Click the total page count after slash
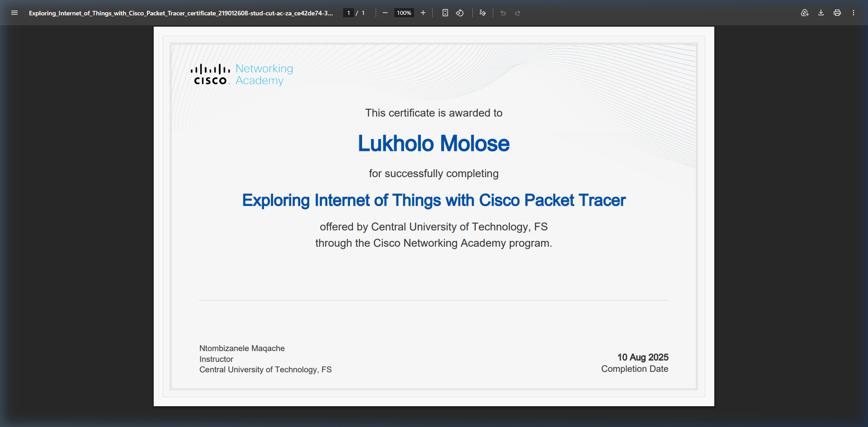 [x=363, y=13]
